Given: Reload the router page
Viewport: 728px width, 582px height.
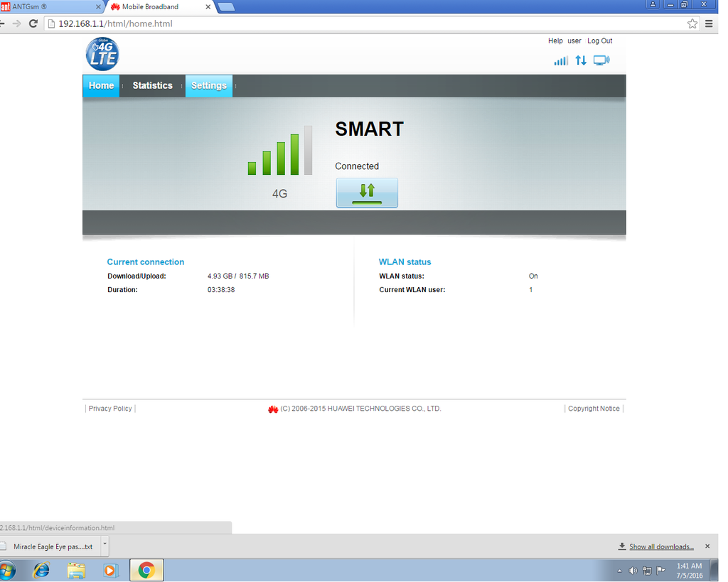Looking at the screenshot, I should coord(33,23).
